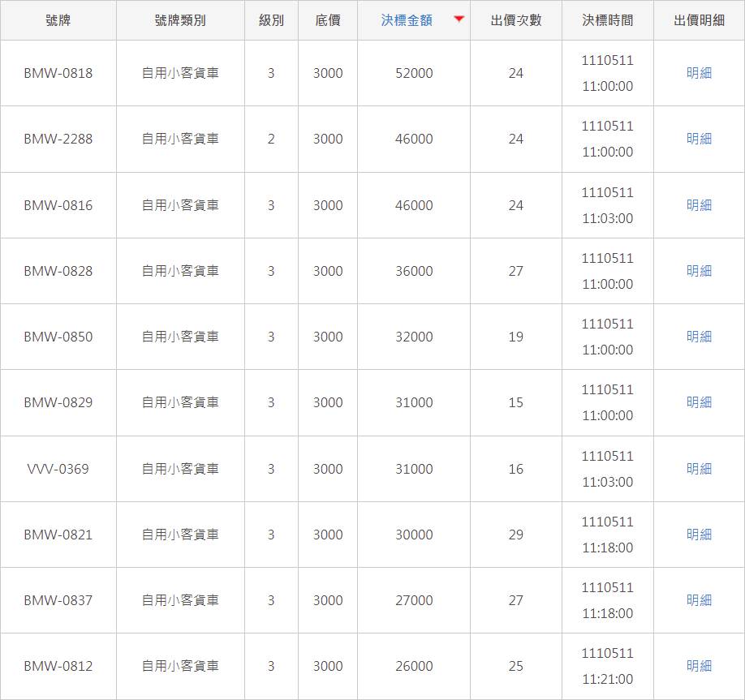The width and height of the screenshot is (745, 700).
Task: Click level value 2 for BMW-2288
Action: pos(271,139)
